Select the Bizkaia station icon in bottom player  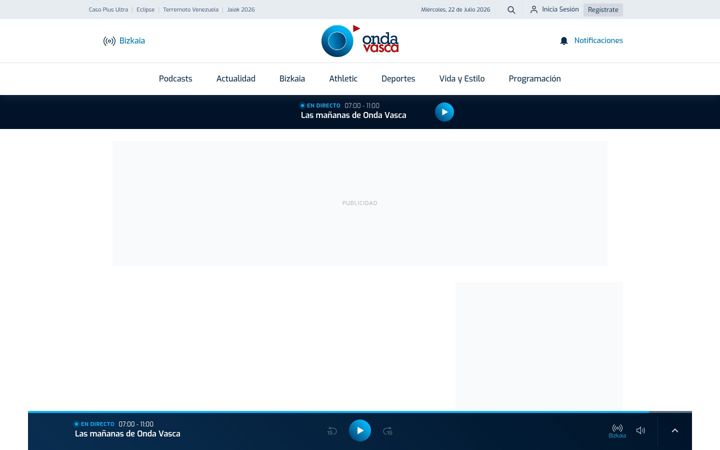click(x=617, y=431)
